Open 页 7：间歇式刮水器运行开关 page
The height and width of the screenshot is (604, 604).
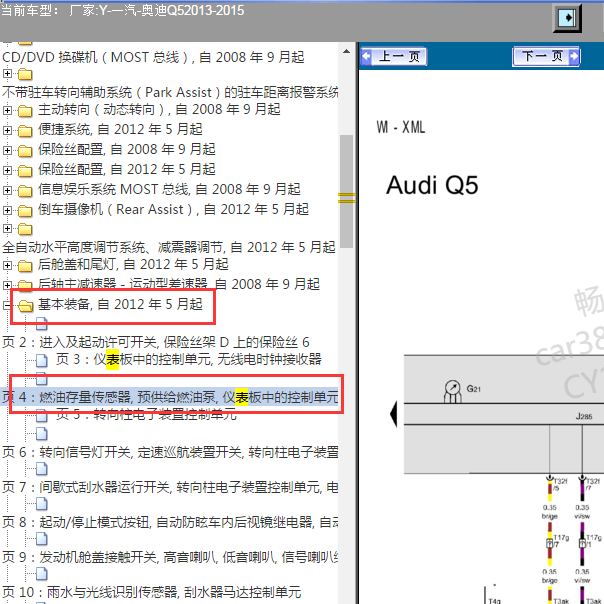(x=170, y=487)
